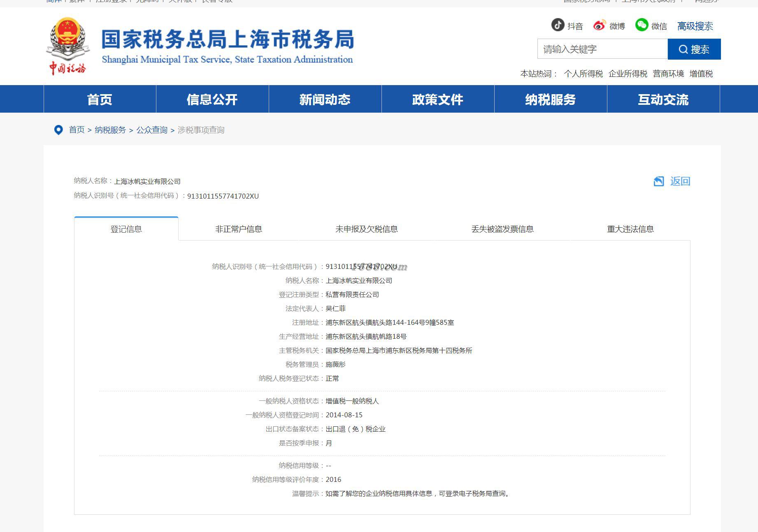
Task: Go to 纳税服务 in breadcrumb
Action: tap(110, 130)
